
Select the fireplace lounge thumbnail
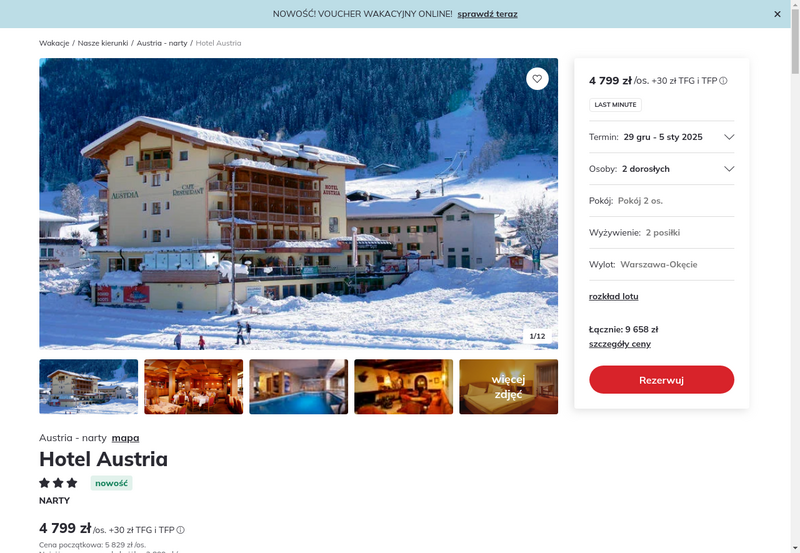pos(404,387)
